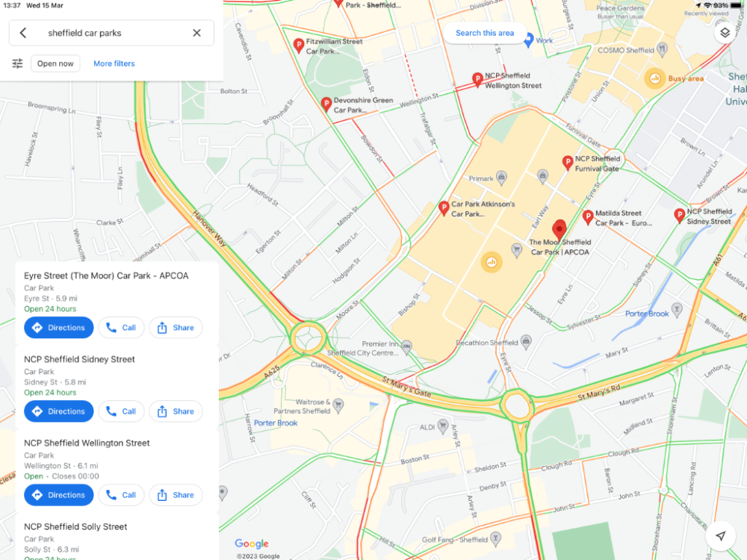Screen dimensions: 747x560
Task: Open NCP Sheffield Solly Street result
Action: [75, 526]
